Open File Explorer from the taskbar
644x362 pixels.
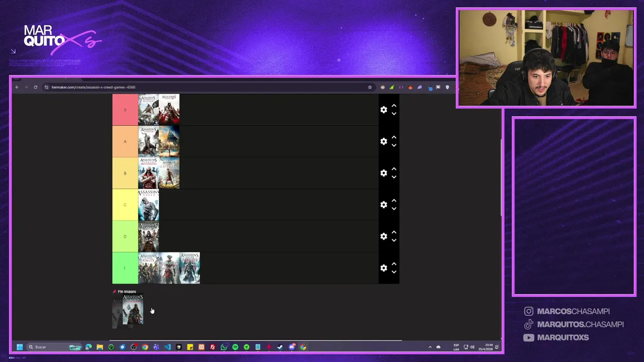[100, 347]
